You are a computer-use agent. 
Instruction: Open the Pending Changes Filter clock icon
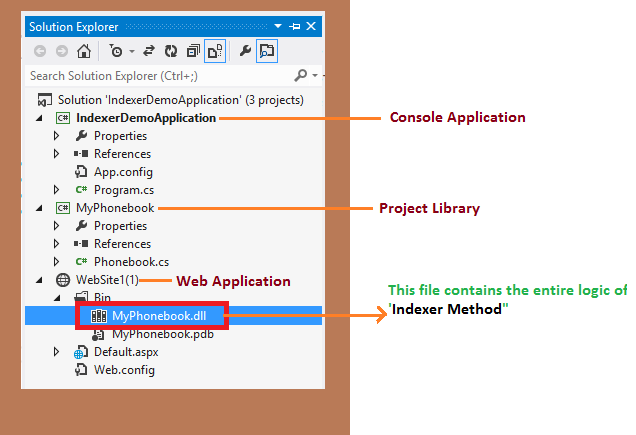(116, 51)
